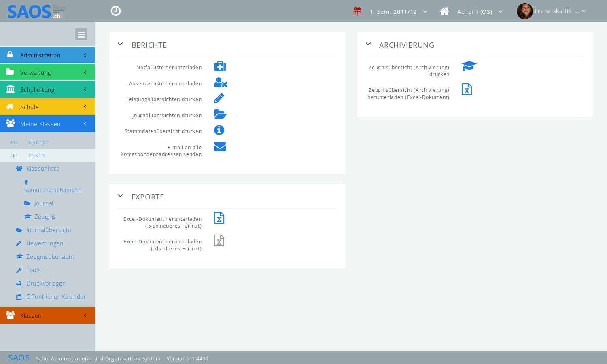Open the Acherli (OS) school dropdown
607x364 pixels.
[x=480, y=12]
